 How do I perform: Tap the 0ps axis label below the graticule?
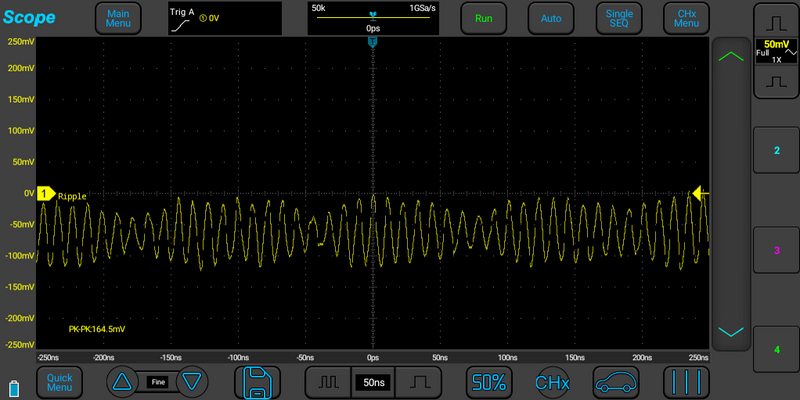click(x=373, y=357)
